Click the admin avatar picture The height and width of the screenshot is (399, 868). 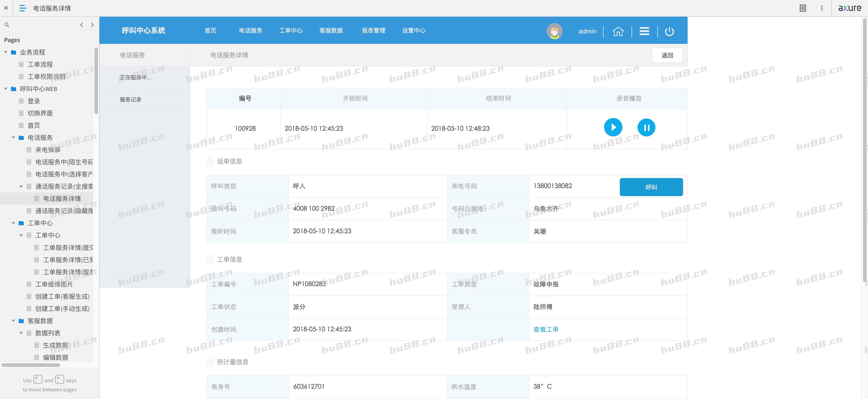[x=554, y=31]
